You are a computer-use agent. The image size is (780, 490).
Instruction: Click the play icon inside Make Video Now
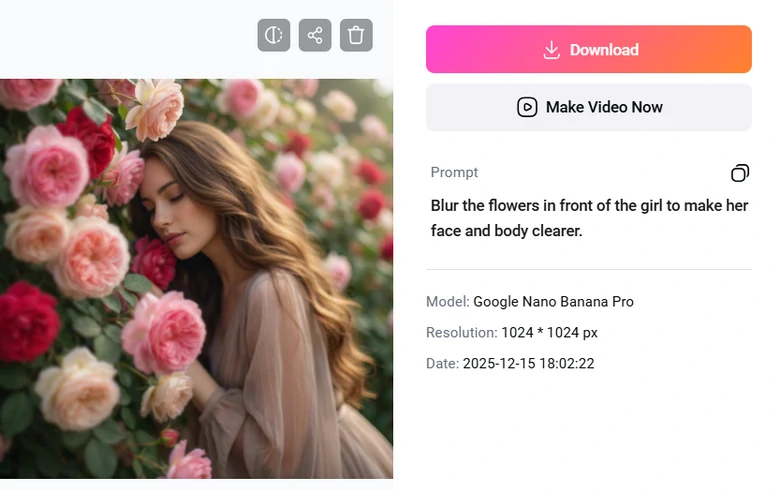[x=527, y=107]
